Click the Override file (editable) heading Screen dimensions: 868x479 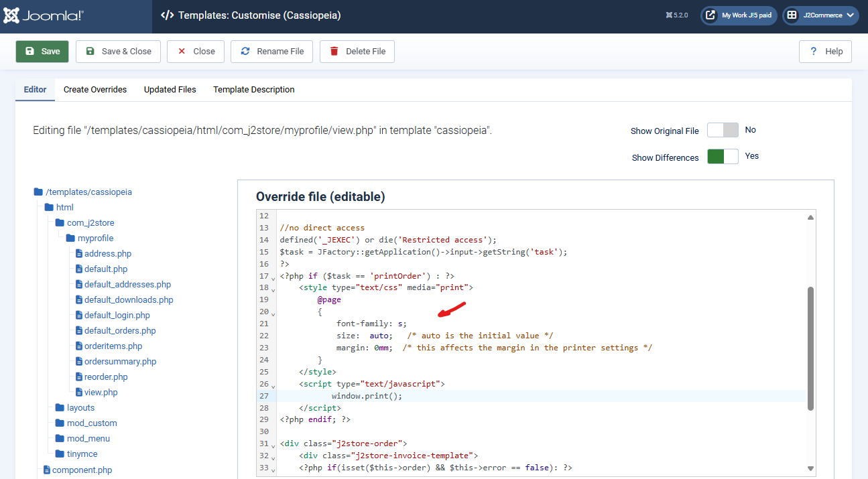[x=320, y=197]
